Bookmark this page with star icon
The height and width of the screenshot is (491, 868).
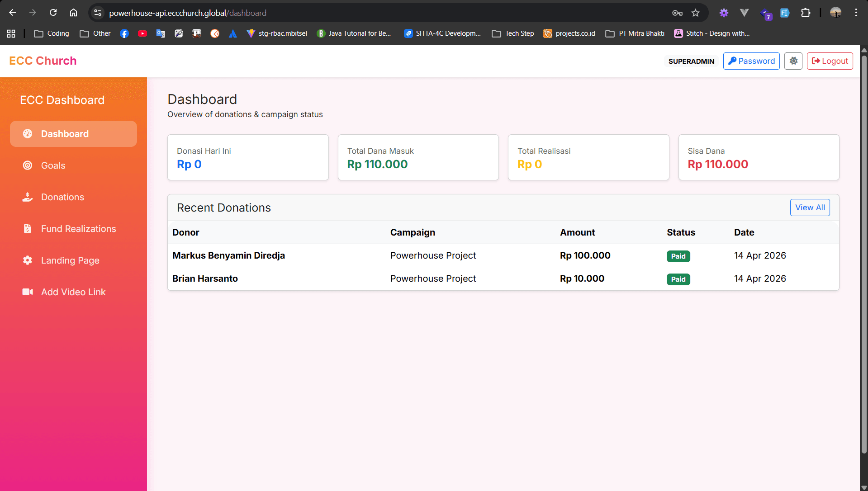click(695, 13)
